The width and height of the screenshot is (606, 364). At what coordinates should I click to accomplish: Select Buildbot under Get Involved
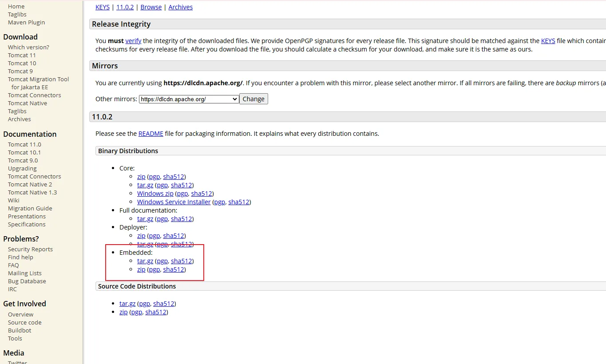click(20, 331)
